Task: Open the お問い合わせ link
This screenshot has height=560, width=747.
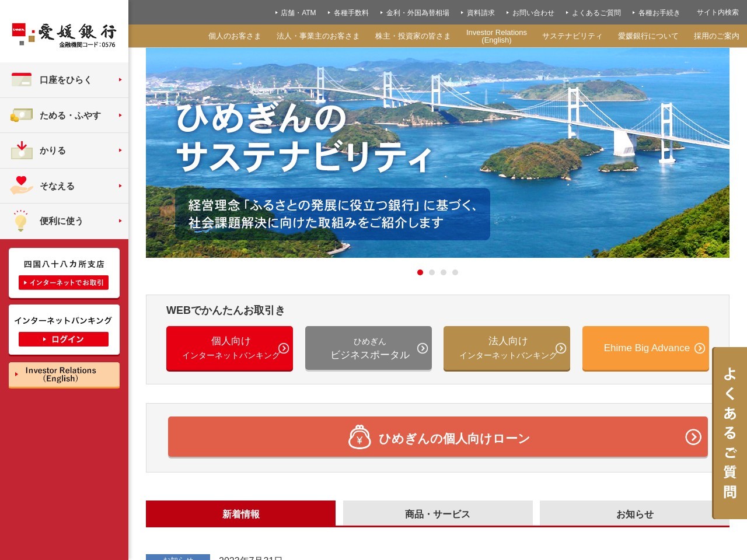Action: pyautogui.click(x=530, y=12)
